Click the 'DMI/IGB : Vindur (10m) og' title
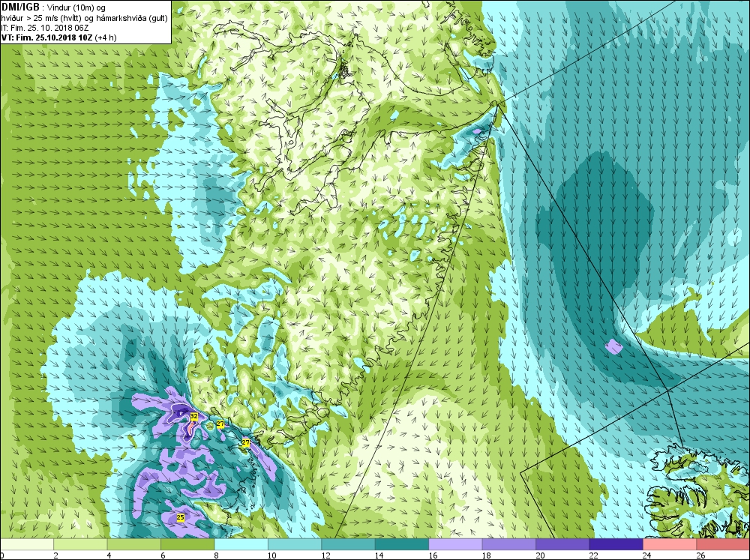 53,7
